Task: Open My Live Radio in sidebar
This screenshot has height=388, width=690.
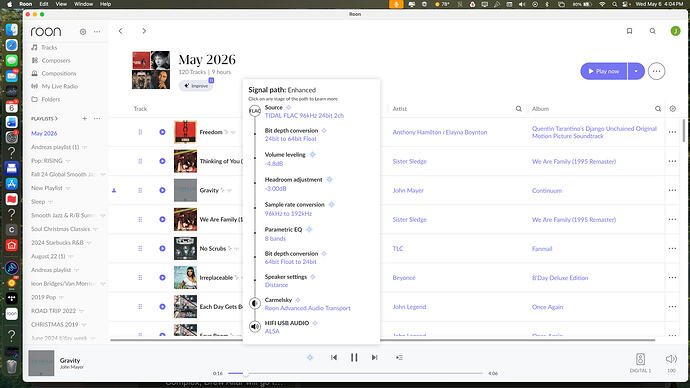Action: [x=54, y=86]
